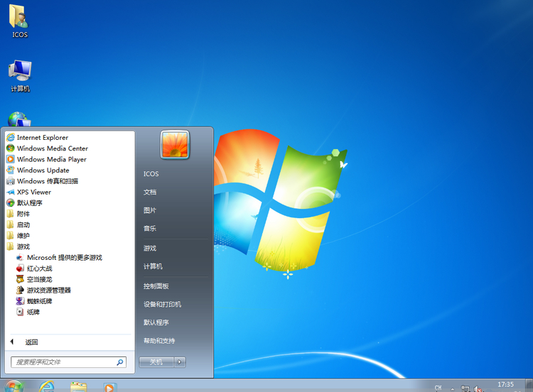The height and width of the screenshot is (392, 533).
Task: Click the 17:35 clock
Action: [505, 385]
